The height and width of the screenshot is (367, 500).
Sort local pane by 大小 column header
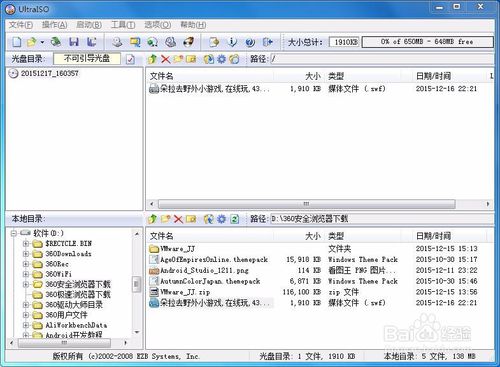pyautogui.click(x=298, y=236)
